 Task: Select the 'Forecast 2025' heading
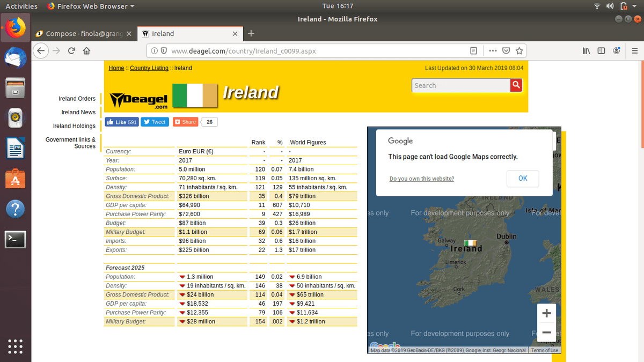pyautogui.click(x=125, y=268)
